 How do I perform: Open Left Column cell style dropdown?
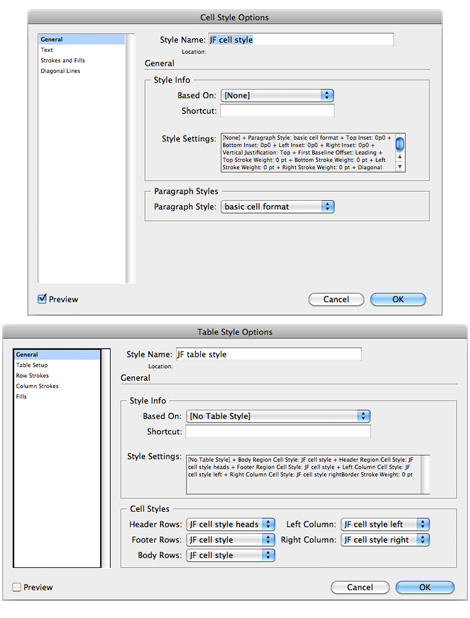385,524
